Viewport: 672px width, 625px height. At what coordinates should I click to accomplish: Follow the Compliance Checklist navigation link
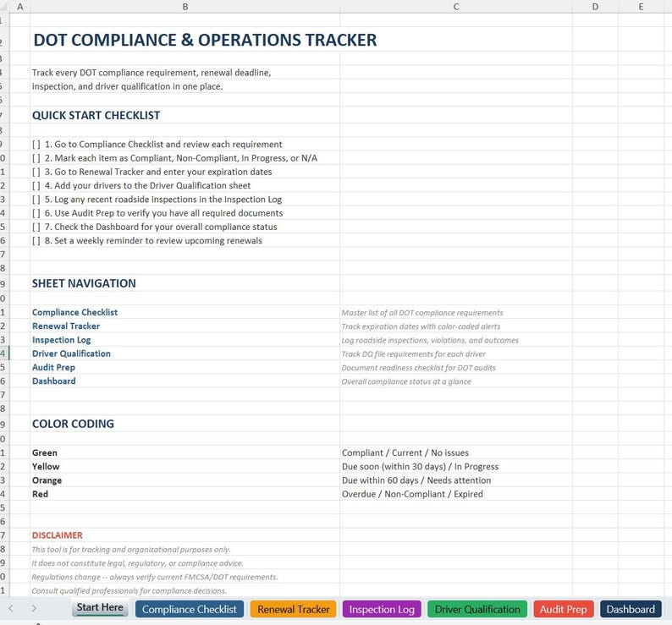point(74,312)
